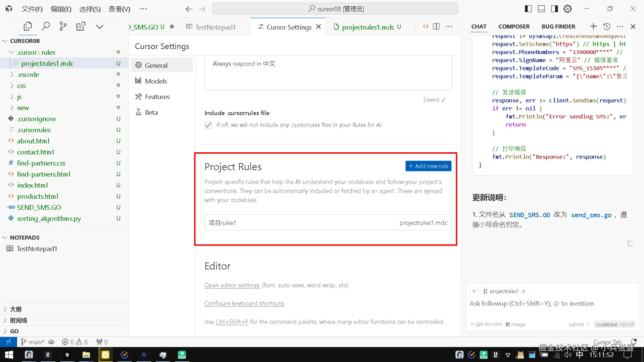The width and height of the screenshot is (644, 362).
Task: Show chat history clock icon
Action: 607,27
